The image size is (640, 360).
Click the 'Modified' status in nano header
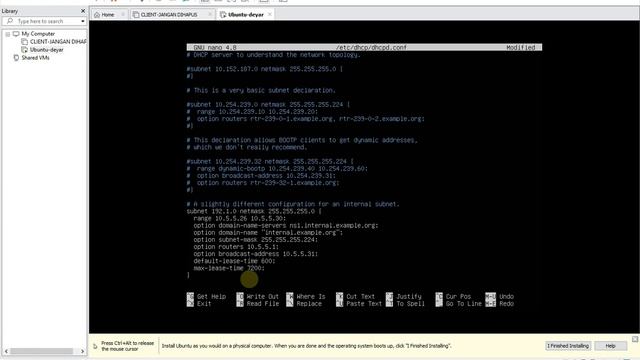pyautogui.click(x=520, y=47)
